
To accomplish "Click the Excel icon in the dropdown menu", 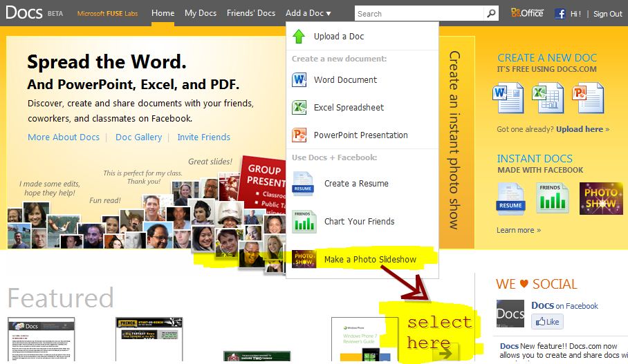I will click(x=299, y=107).
